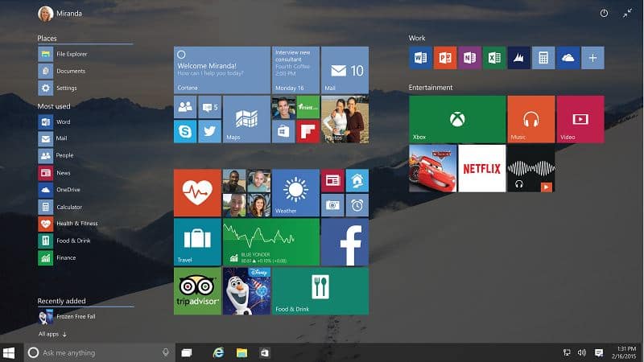This screenshot has width=644, height=362.
Task: Open Task View on taskbar
Action: (187, 352)
